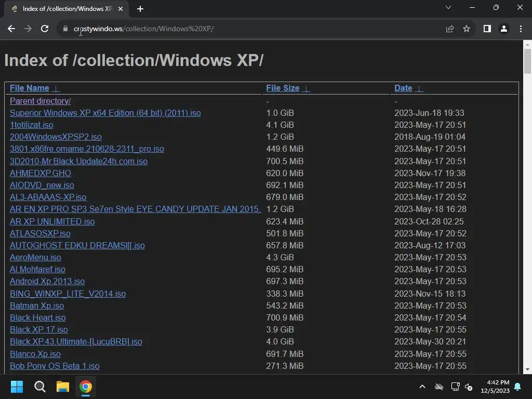Screen dimensions: 532x399
Task: Click the forward navigation arrow
Action: click(28, 29)
